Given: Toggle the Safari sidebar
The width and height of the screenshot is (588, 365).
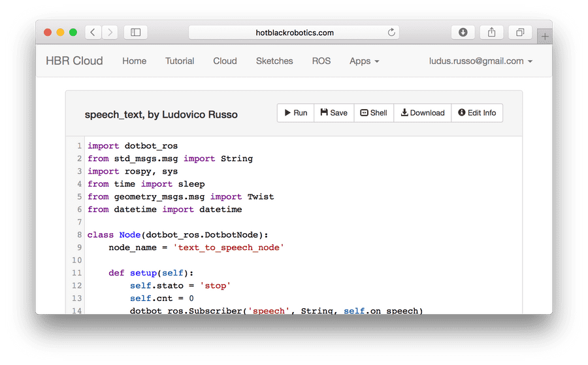Looking at the screenshot, I should coord(135,32).
